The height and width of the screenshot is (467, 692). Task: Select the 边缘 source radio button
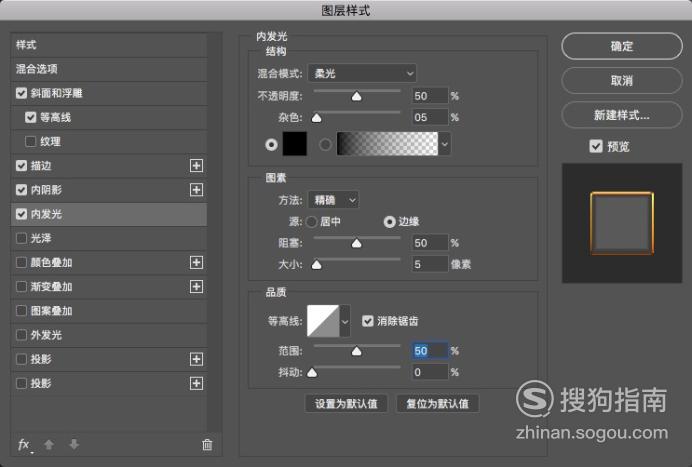coord(389,222)
